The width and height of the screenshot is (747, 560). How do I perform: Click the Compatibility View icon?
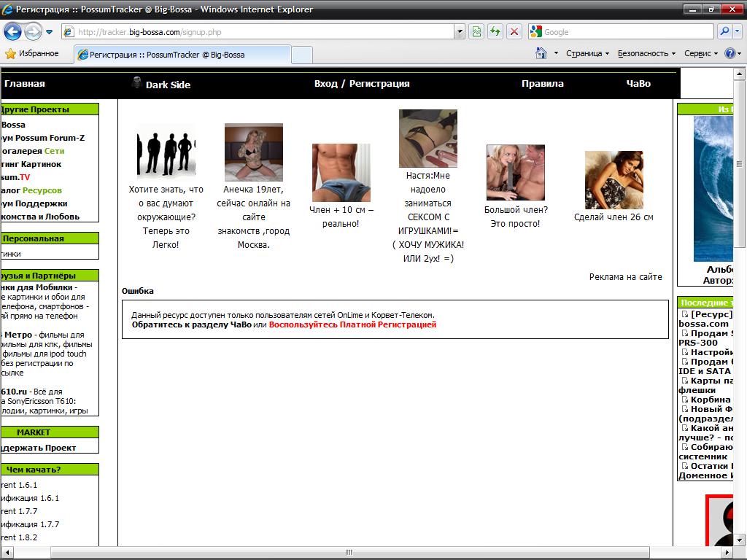pos(476,32)
